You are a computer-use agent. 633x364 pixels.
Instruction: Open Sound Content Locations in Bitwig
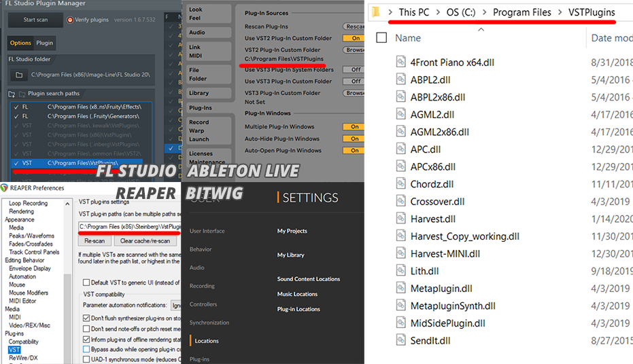point(309,279)
